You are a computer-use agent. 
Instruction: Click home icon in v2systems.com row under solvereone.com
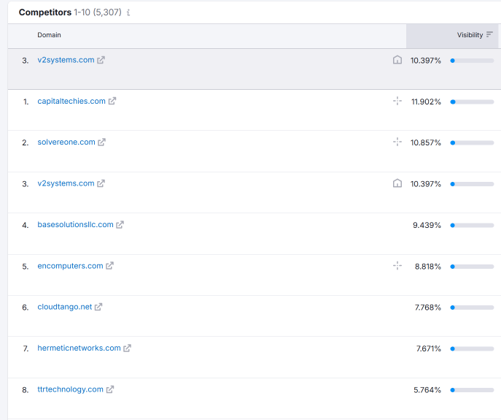tap(397, 183)
